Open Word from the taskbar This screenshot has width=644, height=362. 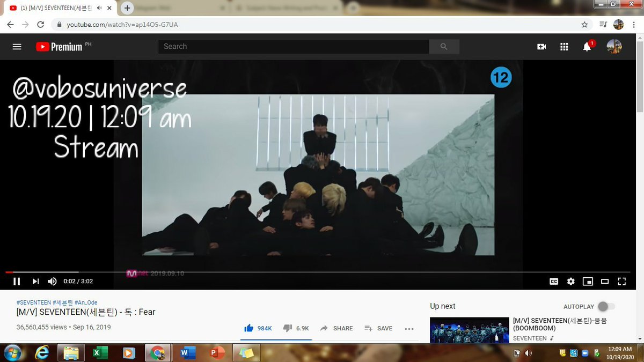pyautogui.click(x=187, y=353)
